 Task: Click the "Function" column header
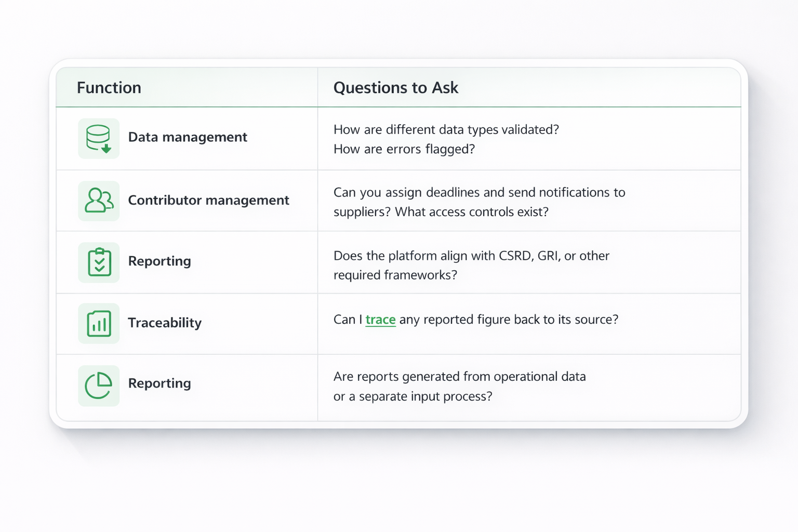[x=109, y=88]
